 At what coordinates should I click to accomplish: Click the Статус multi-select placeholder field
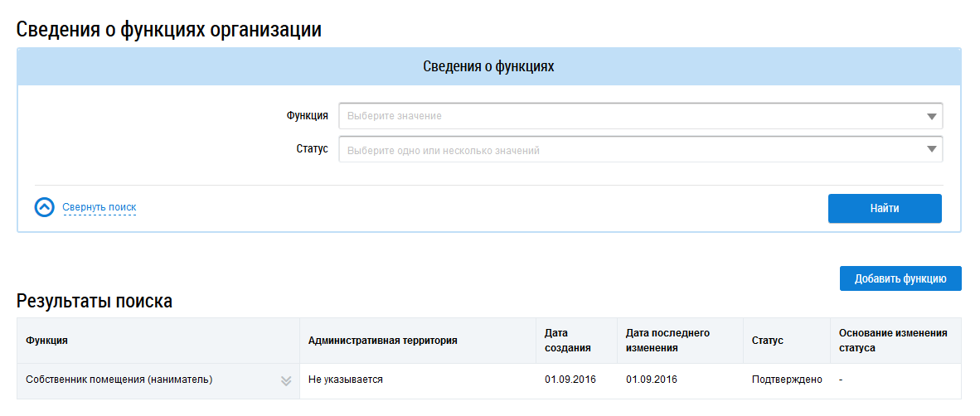tap(630, 150)
